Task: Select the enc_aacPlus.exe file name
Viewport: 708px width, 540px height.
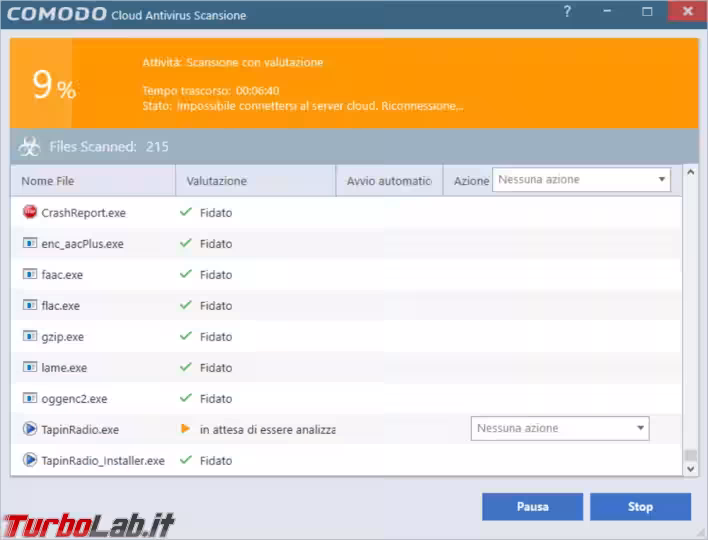Action: 82,244
